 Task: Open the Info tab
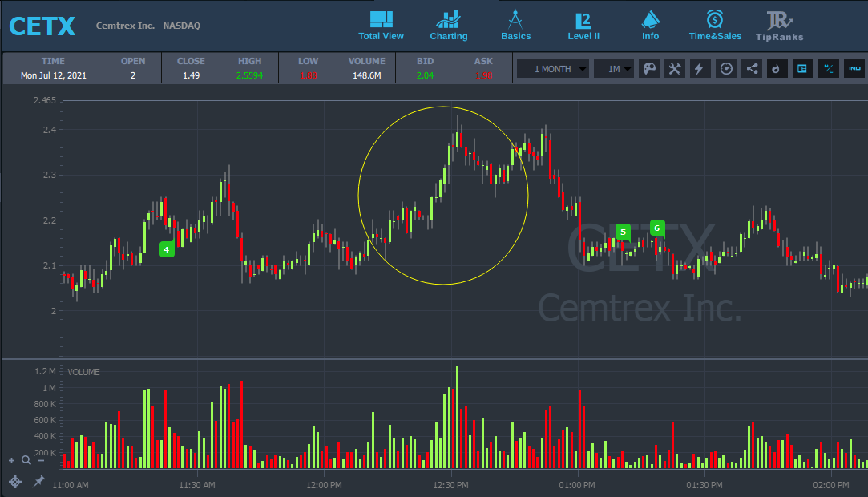(x=651, y=26)
